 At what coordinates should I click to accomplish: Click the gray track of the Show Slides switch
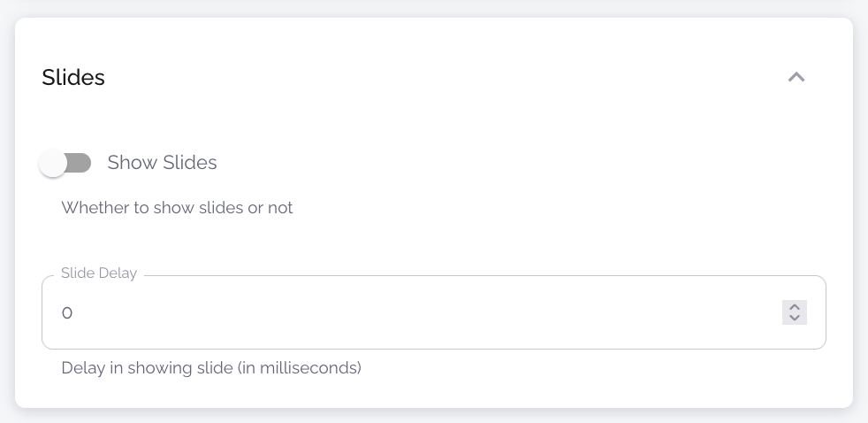80,163
